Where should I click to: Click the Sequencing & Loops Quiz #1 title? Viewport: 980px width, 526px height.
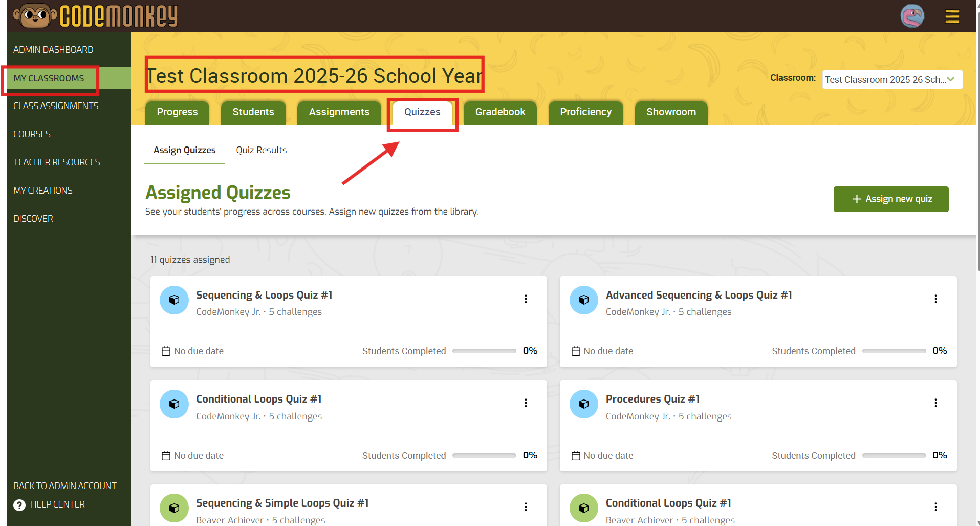[264, 296]
